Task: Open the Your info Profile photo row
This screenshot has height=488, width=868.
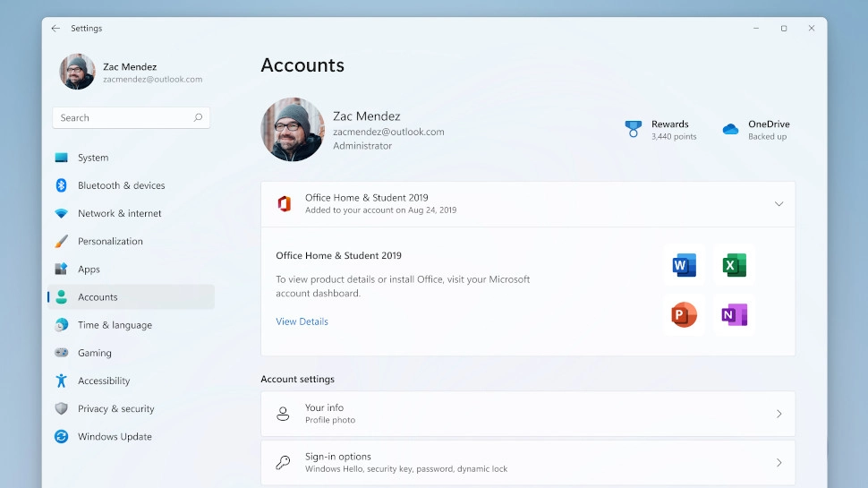Action: (528, 414)
